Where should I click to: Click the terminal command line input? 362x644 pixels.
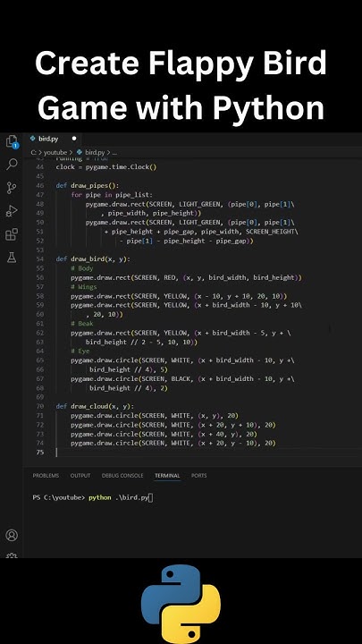pos(92,498)
